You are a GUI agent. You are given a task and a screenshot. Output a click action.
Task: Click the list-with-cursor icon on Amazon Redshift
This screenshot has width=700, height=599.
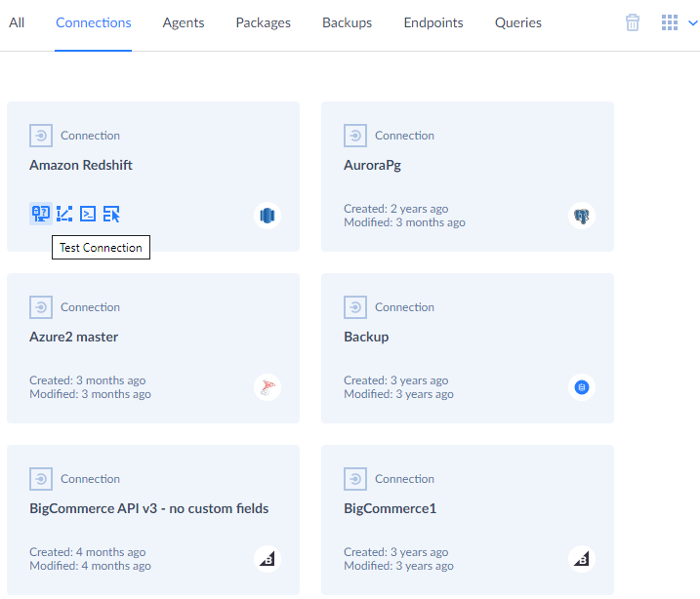[111, 214]
